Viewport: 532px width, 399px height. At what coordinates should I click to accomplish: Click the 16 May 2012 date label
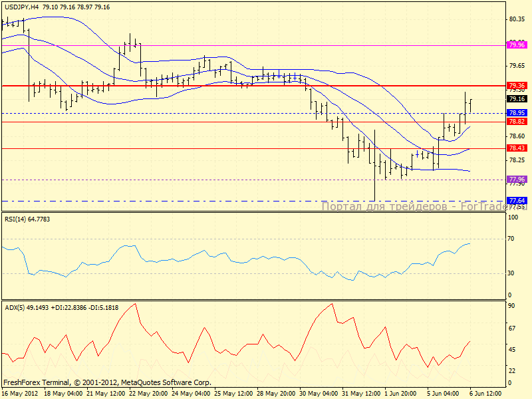[20, 394]
